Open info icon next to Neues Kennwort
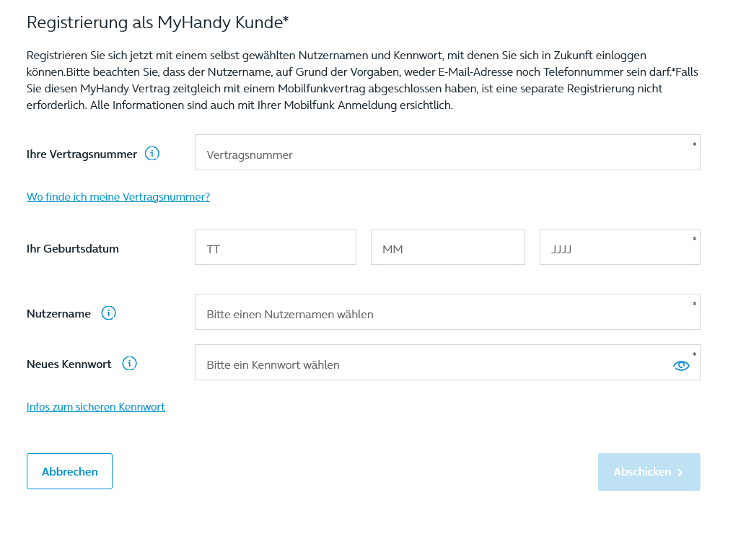733x560 pixels. 129,363
